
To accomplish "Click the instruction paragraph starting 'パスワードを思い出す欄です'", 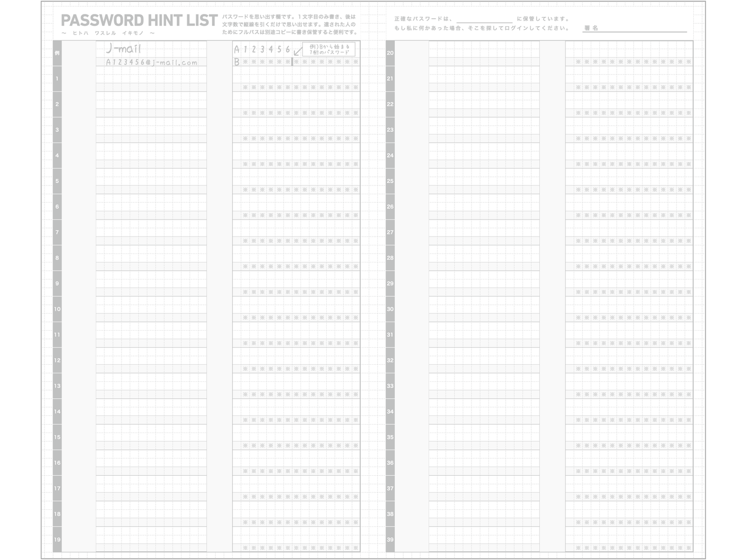I will pyautogui.click(x=289, y=24).
